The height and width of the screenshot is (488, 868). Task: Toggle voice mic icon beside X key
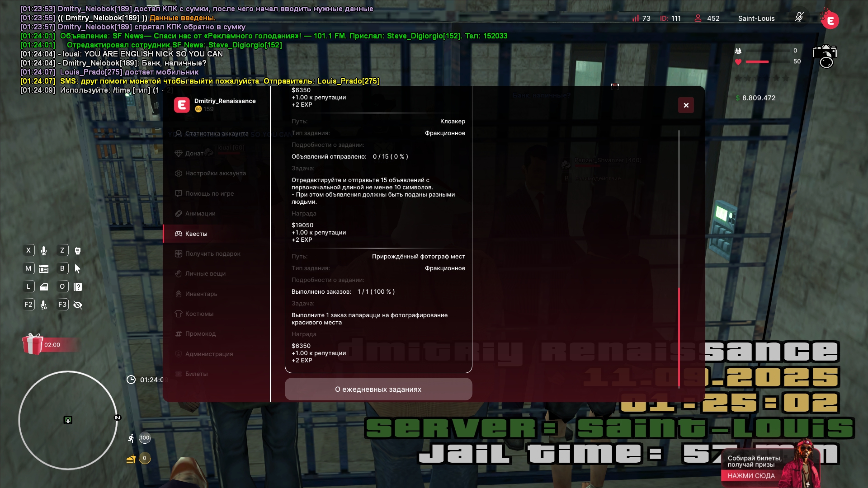click(x=44, y=251)
